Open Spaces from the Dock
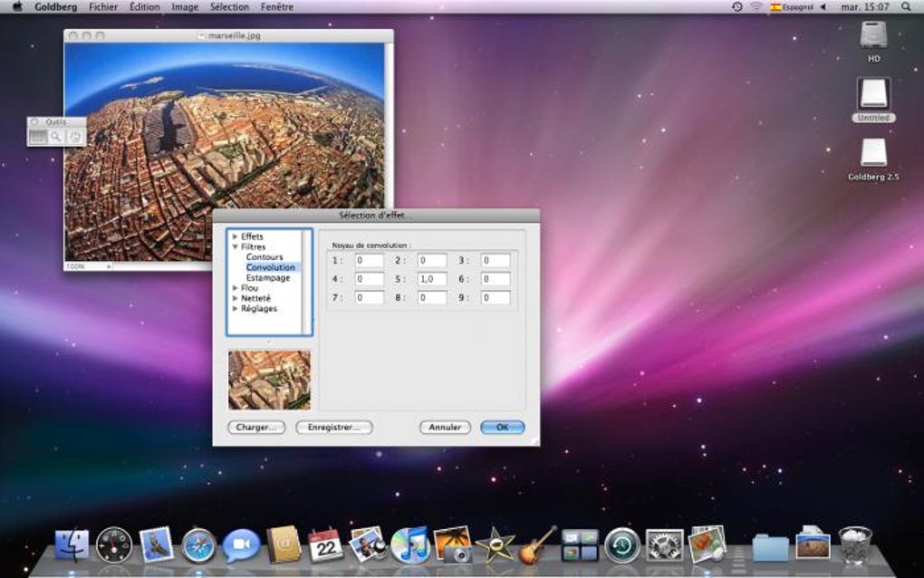Image resolution: width=924 pixels, height=578 pixels. click(x=580, y=545)
